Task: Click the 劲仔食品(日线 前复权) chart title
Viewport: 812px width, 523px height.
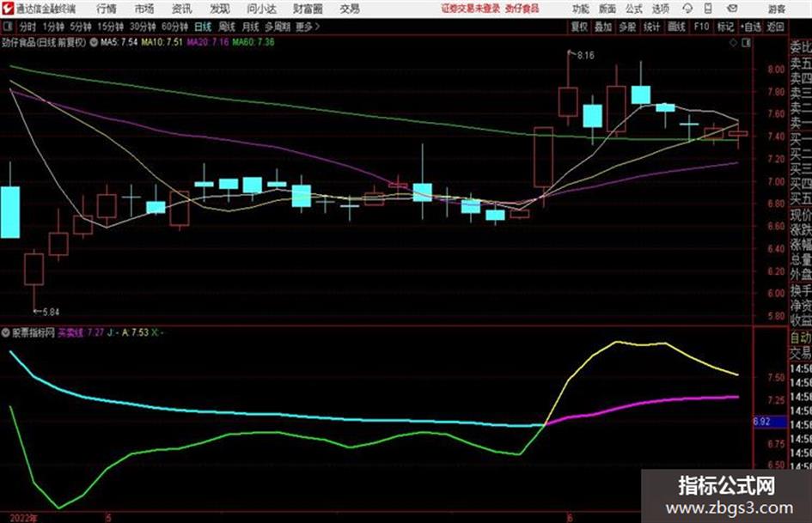Action: pos(44,42)
